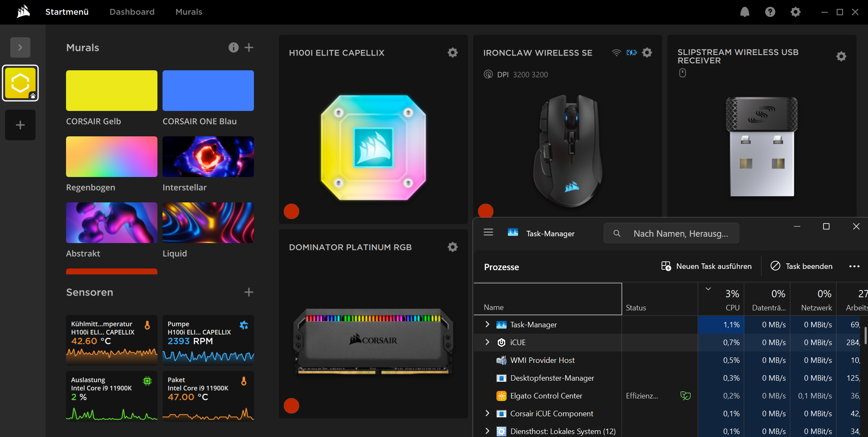Viewport: 868px width, 437px height.
Task: Expand Diensthost: Lokales System process group
Action: (x=487, y=431)
